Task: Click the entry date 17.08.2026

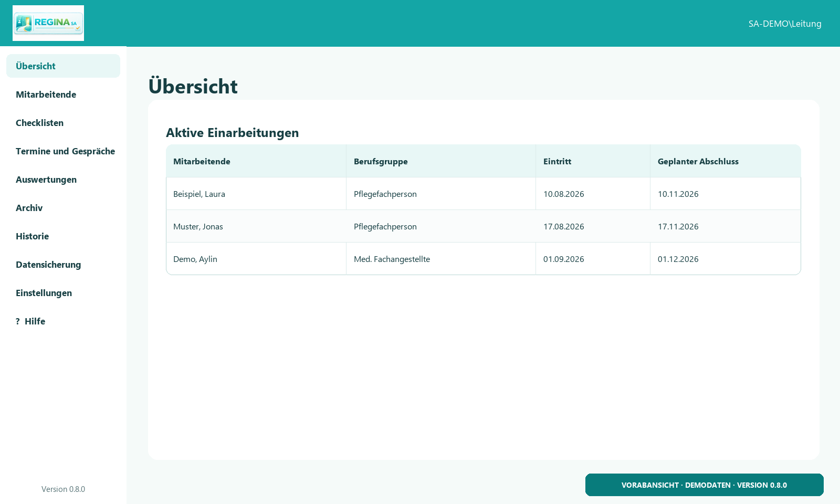Action: click(564, 226)
